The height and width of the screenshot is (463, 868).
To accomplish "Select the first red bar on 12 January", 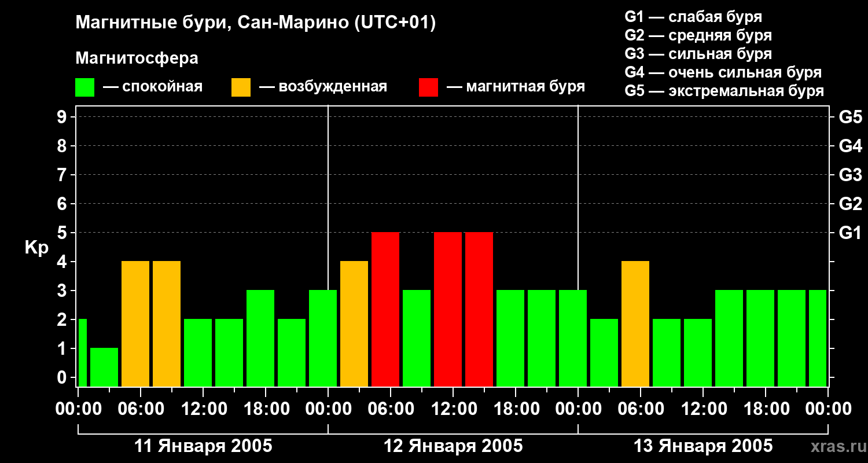I will click(x=385, y=309).
